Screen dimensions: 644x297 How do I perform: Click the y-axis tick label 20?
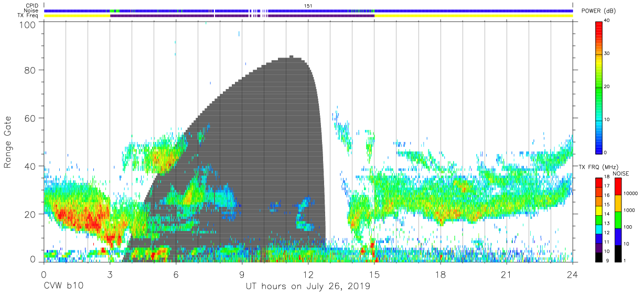31,214
